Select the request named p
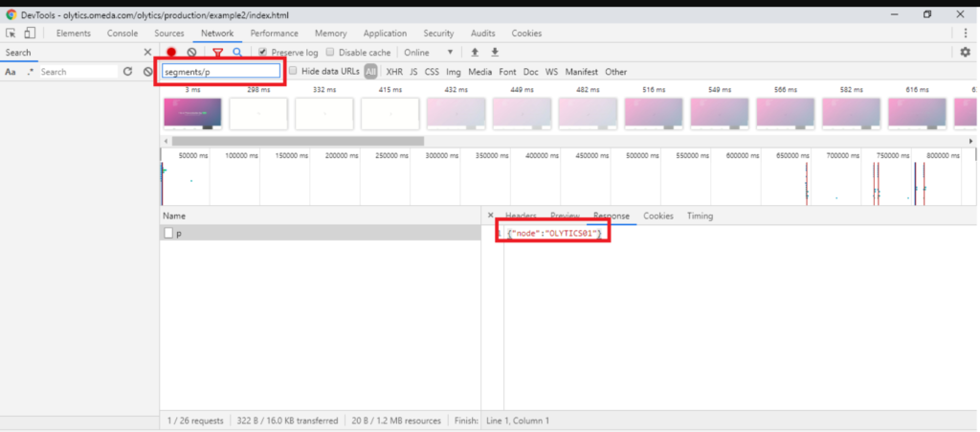Viewport: 980px width, 432px height. (x=179, y=234)
